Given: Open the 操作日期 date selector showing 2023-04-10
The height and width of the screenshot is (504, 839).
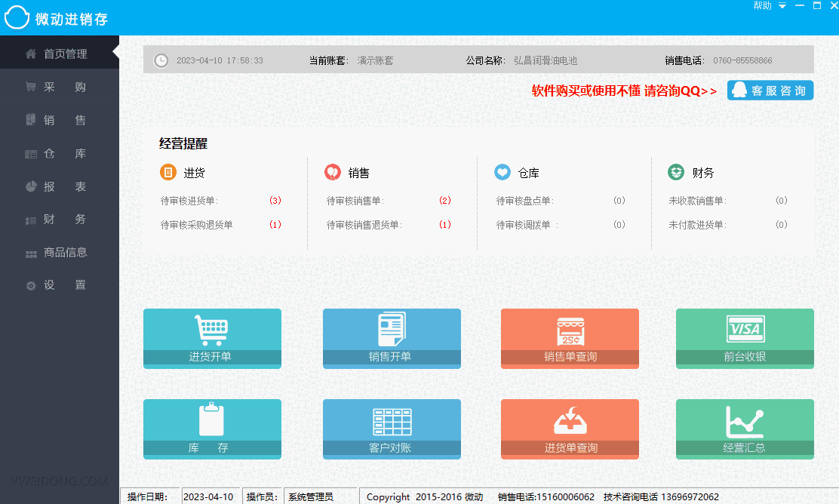Looking at the screenshot, I should [211, 496].
